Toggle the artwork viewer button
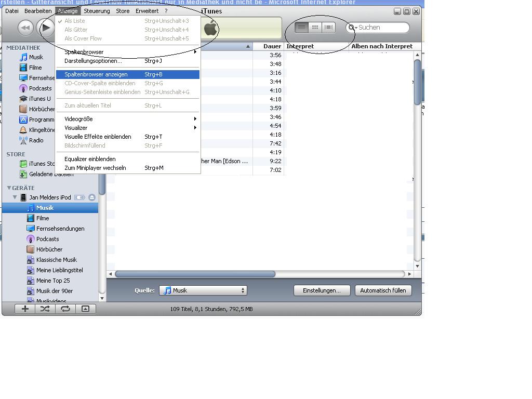The height and width of the screenshot is (399, 532). click(x=86, y=309)
